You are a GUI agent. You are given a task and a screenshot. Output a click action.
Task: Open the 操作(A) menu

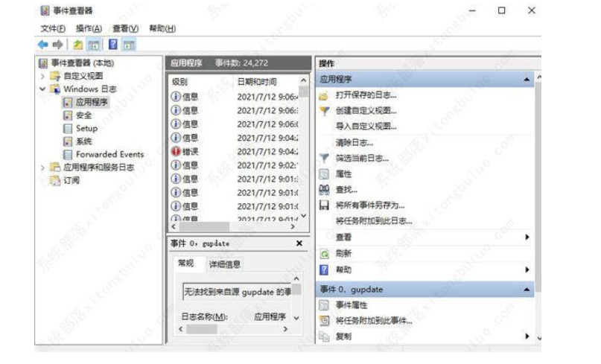(89, 28)
